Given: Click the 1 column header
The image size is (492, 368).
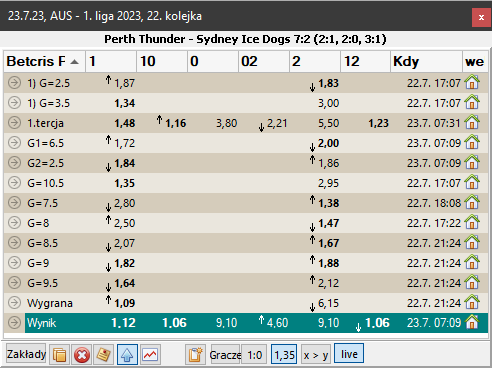Looking at the screenshot, I should coord(111,61).
